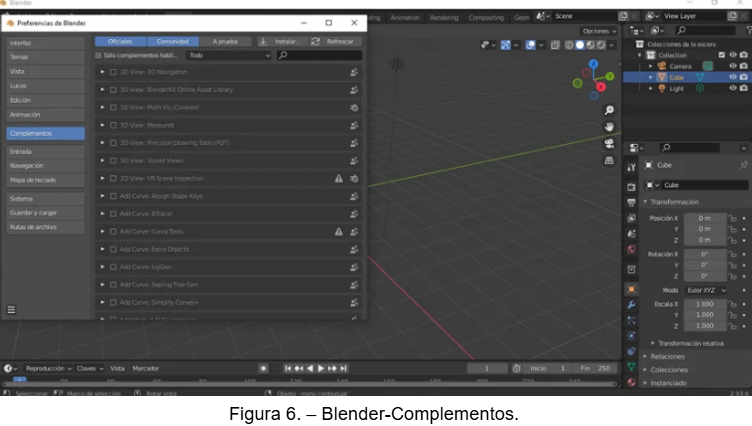
Task: Switch to the Rendering workspace tab
Action: (444, 18)
